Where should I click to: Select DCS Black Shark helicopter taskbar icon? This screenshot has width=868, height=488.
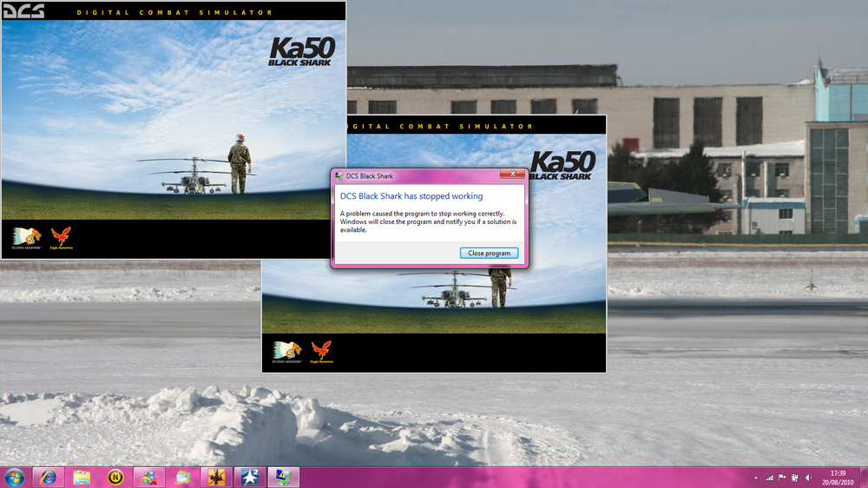tap(216, 478)
